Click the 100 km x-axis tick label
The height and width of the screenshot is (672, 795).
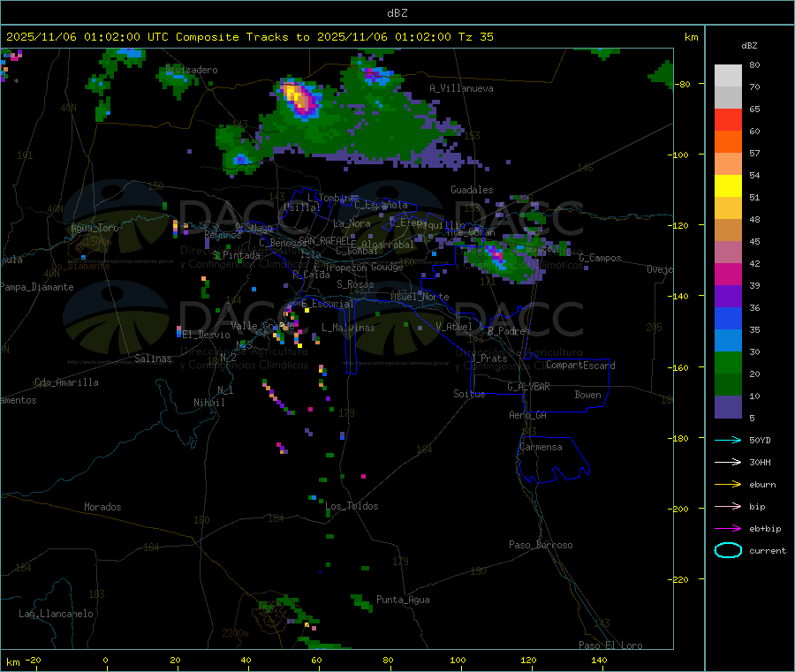458,660
